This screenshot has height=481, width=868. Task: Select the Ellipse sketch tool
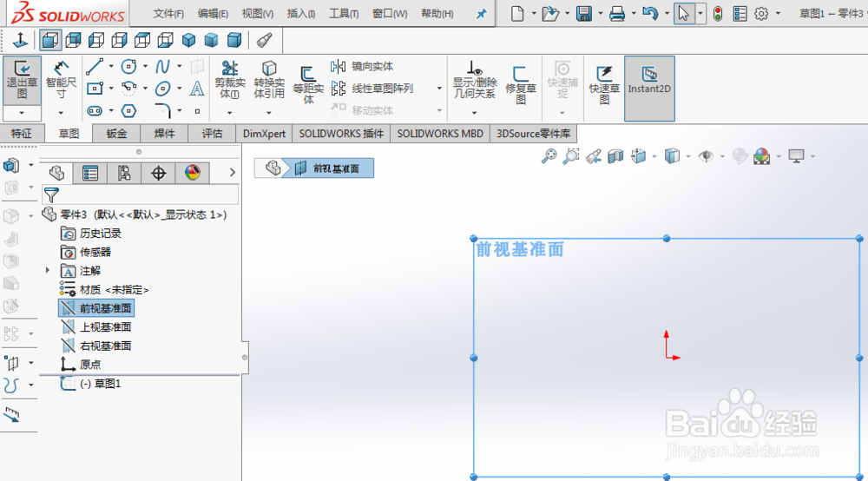click(x=162, y=88)
